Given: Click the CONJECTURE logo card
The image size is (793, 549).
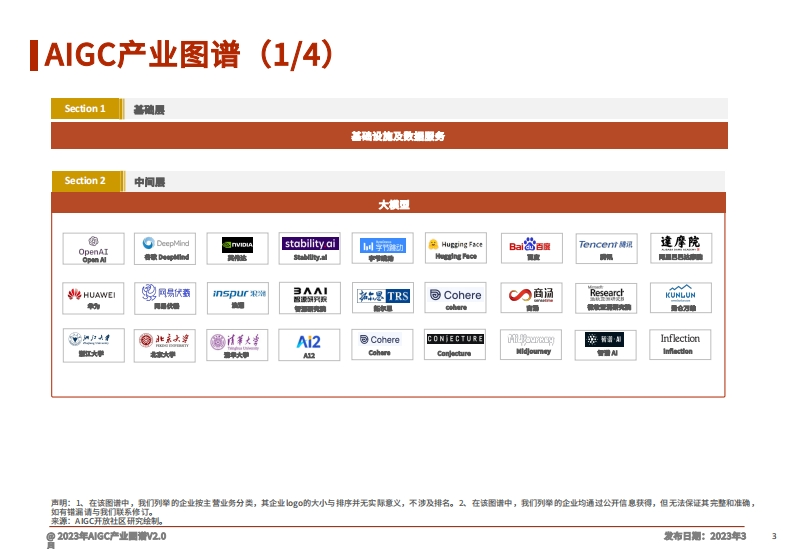Looking at the screenshot, I should pyautogui.click(x=455, y=345).
